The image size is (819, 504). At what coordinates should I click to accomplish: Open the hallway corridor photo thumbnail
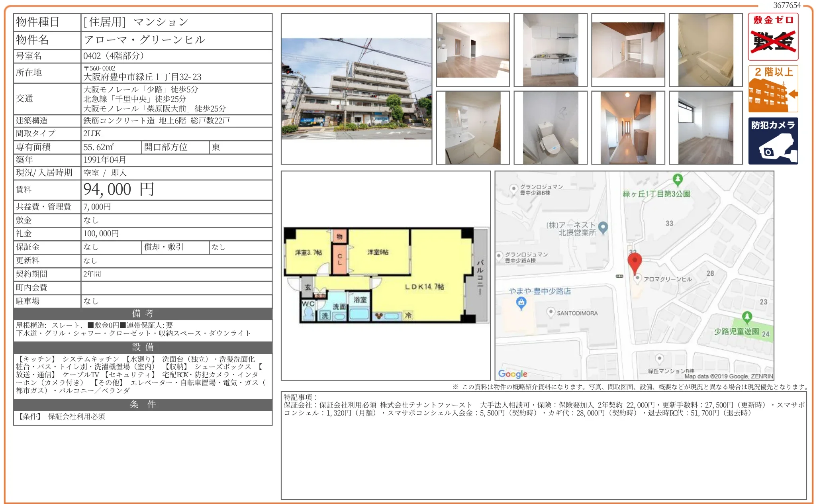coord(628,128)
